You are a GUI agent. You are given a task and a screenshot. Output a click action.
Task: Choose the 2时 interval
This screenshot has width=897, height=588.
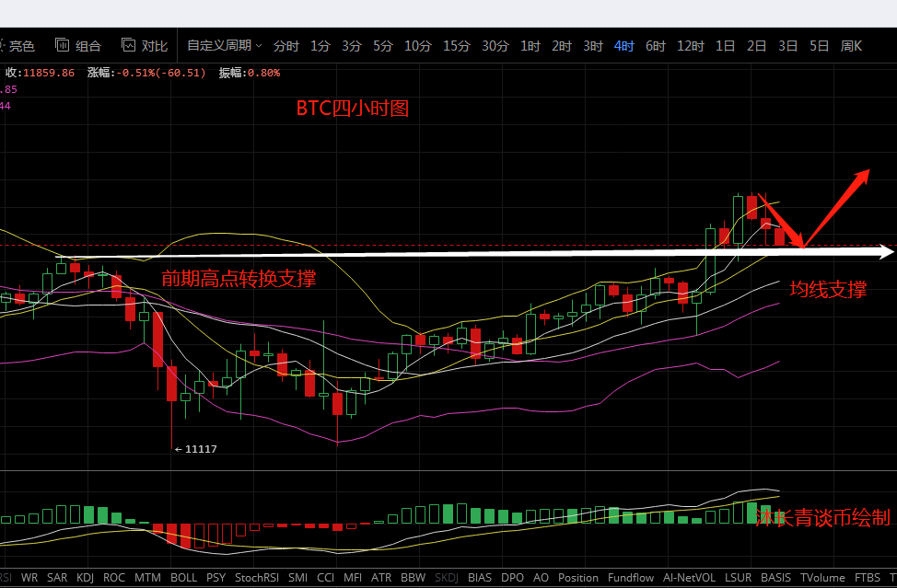pos(562,46)
